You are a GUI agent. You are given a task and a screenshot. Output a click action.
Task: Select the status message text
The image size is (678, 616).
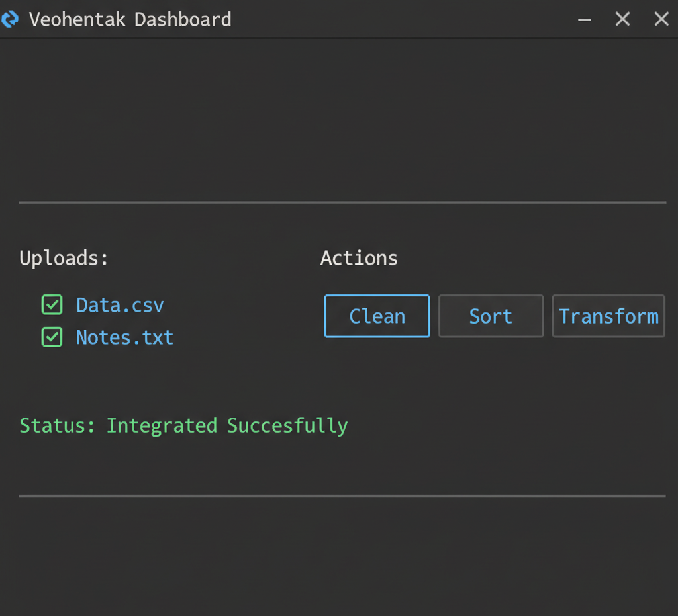tap(183, 425)
